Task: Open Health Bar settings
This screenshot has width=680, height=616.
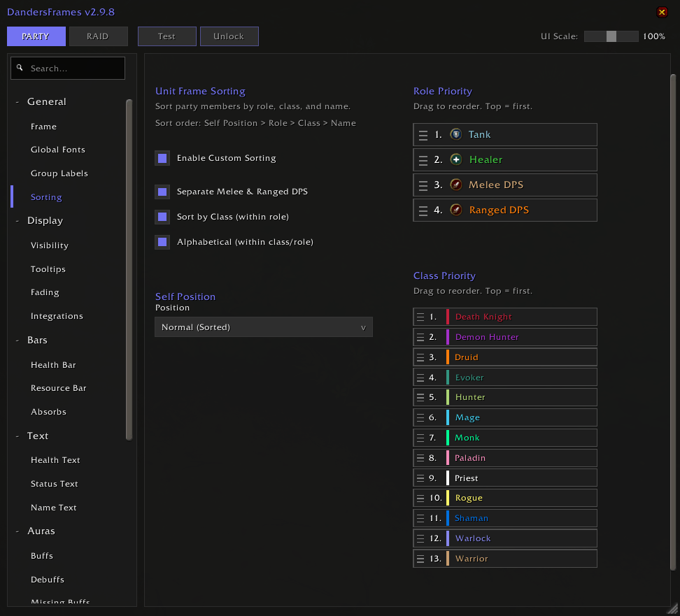Action: 53,365
